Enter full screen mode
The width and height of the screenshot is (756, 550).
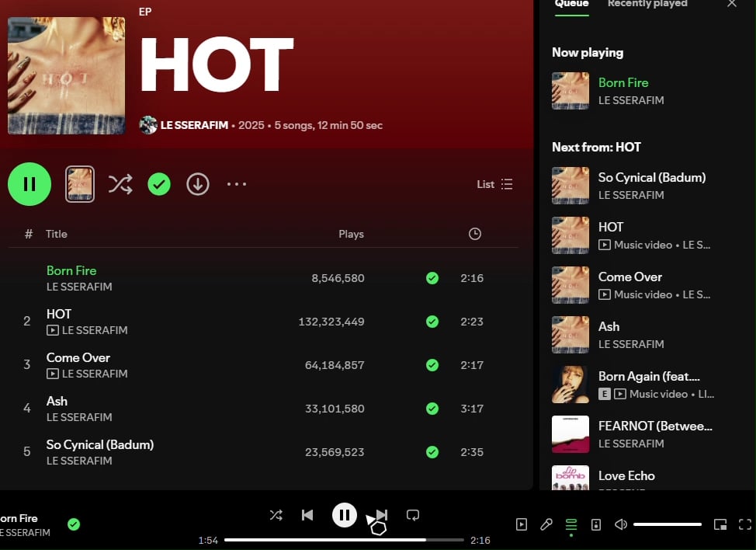(745, 524)
